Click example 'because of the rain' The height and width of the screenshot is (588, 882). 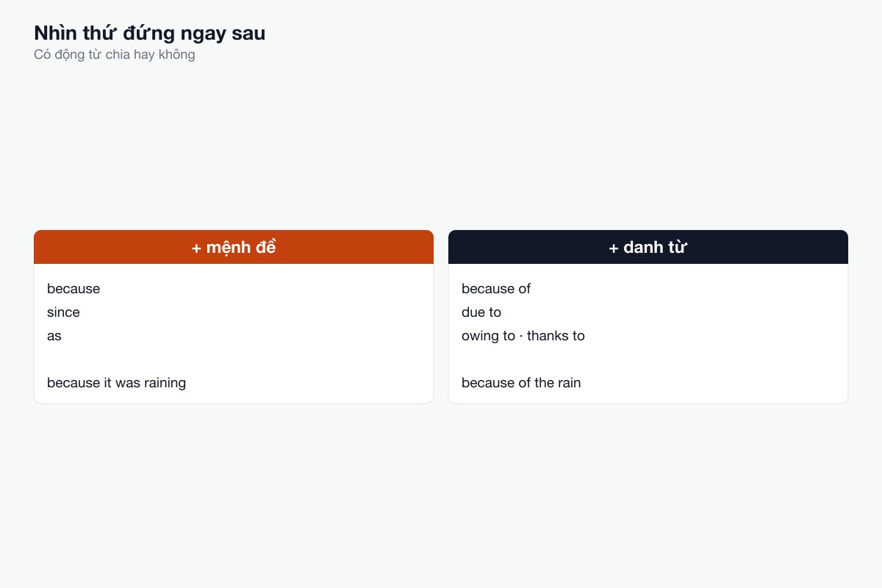point(521,383)
